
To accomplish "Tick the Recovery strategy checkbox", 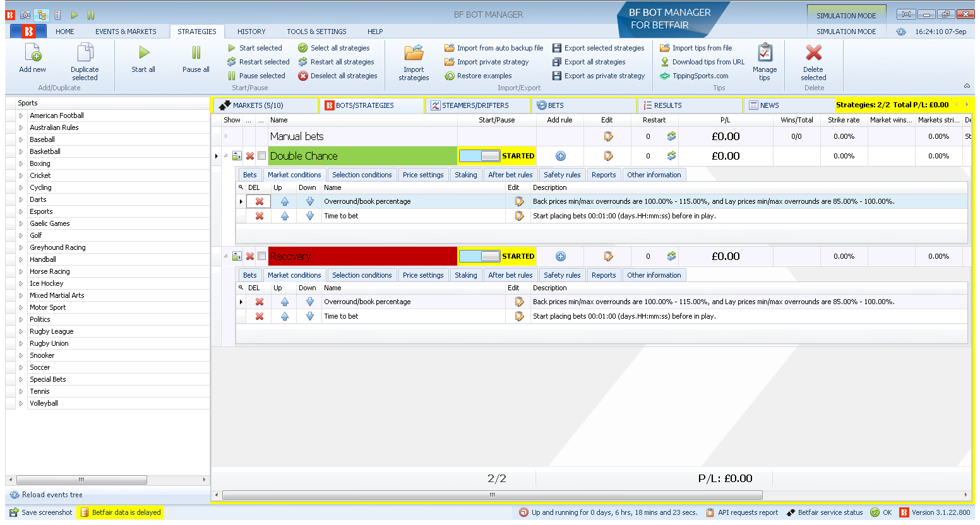I will coord(261,256).
